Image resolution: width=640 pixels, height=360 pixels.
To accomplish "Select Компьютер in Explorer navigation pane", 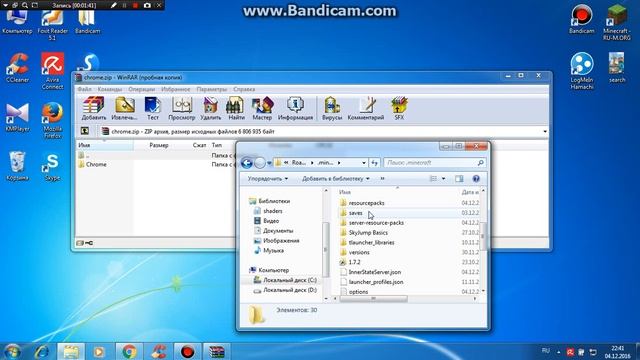I will [269, 270].
